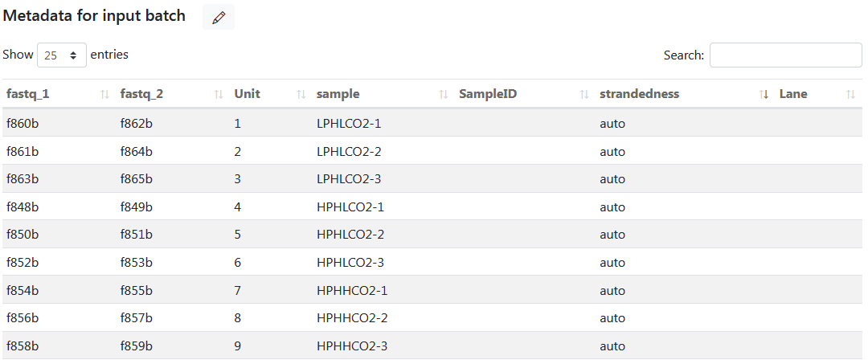
Task: Focus the Search input field
Action: click(785, 55)
